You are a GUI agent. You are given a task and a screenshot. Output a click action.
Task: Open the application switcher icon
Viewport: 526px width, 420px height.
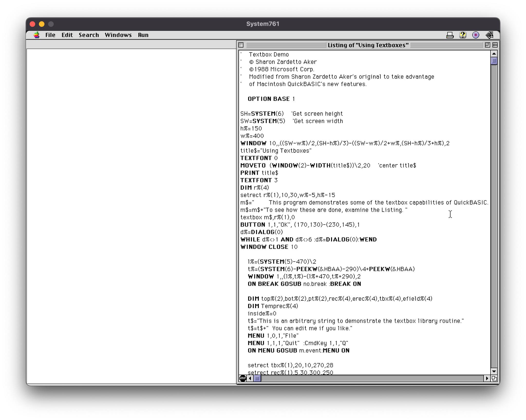pos(490,35)
